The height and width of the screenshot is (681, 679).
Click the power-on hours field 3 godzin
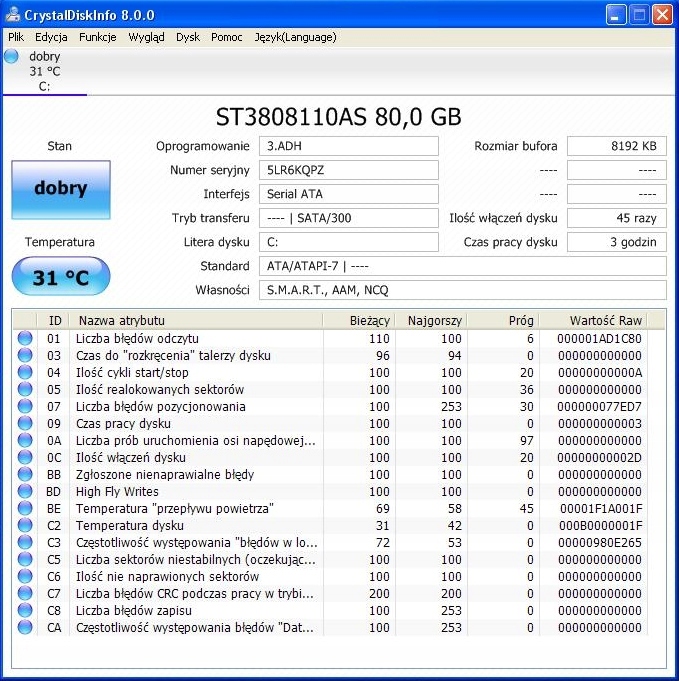616,242
